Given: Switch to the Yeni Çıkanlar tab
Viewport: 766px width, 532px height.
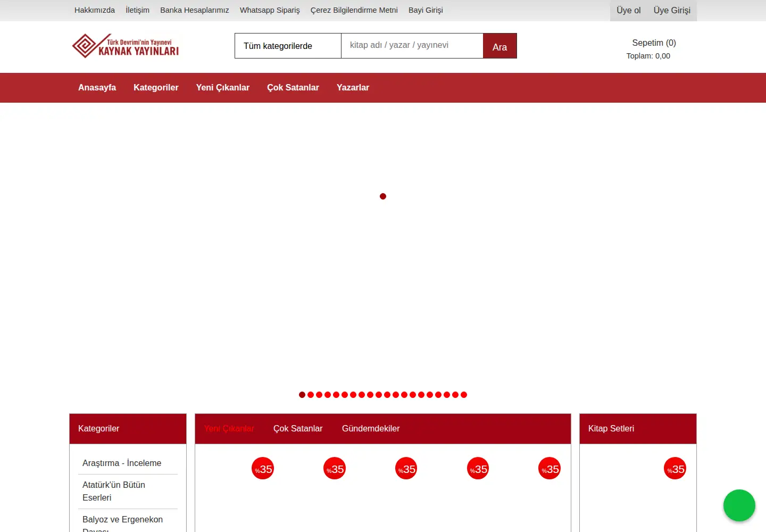Looking at the screenshot, I should [x=229, y=429].
